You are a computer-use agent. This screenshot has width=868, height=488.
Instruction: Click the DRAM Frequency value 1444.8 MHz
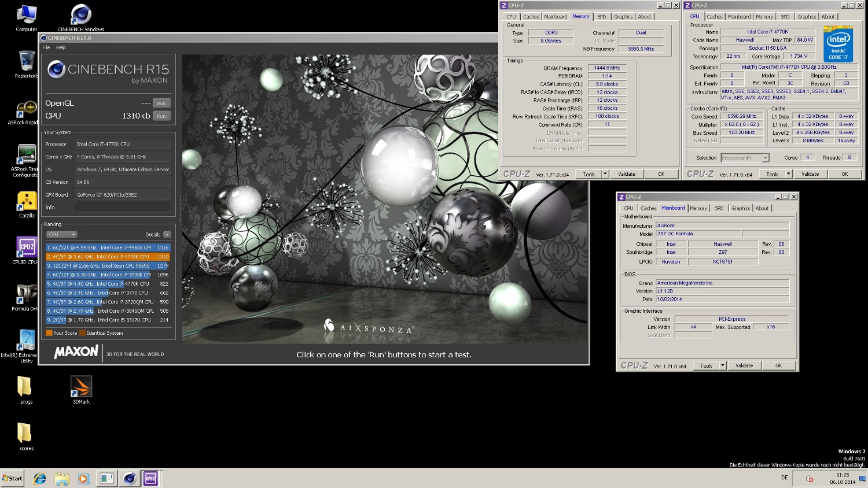(607, 68)
